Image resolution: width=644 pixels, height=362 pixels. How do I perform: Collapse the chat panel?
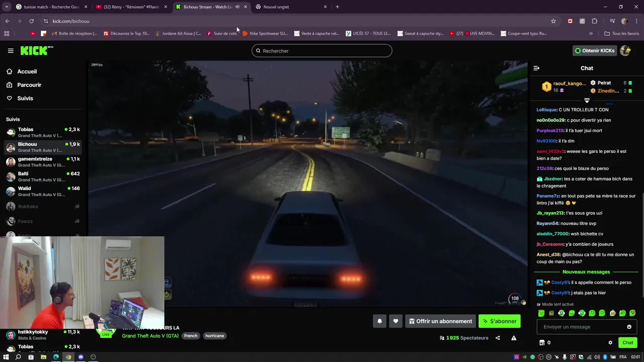coord(536,68)
